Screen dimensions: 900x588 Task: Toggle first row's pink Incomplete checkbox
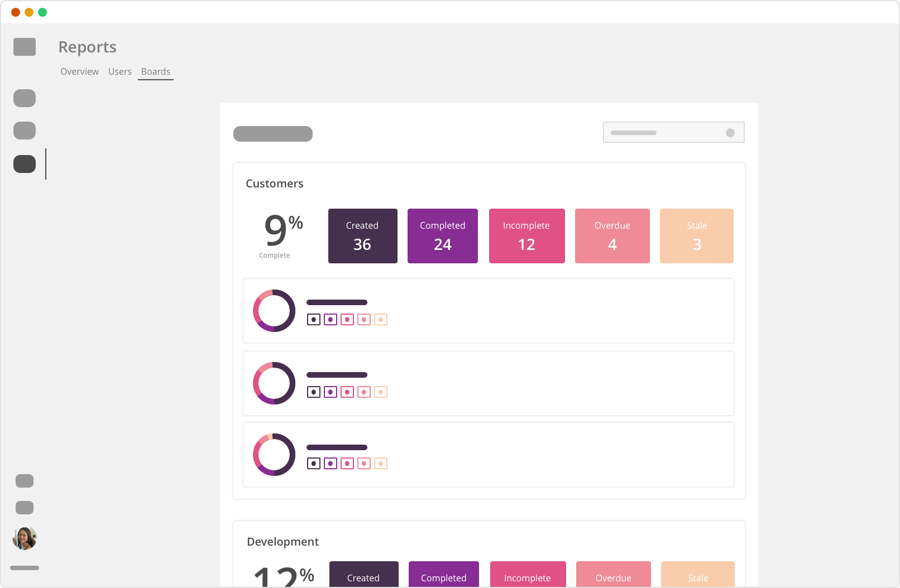347,320
